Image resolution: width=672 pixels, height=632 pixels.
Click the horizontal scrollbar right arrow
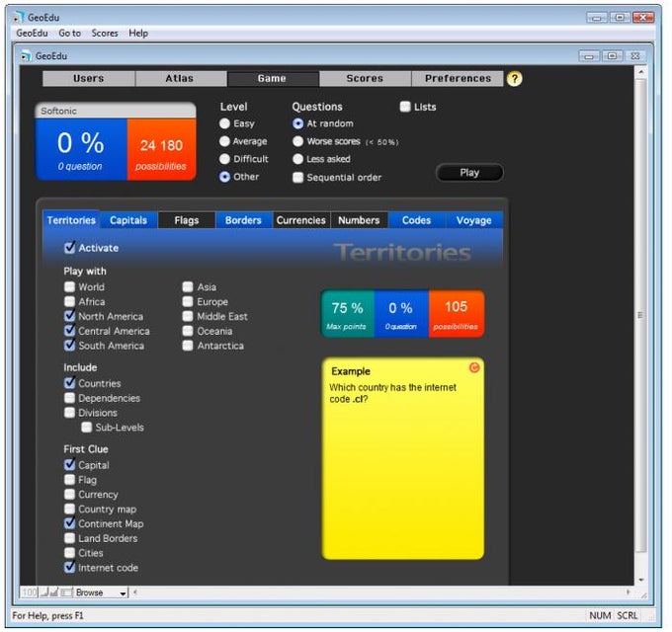pos(629,592)
